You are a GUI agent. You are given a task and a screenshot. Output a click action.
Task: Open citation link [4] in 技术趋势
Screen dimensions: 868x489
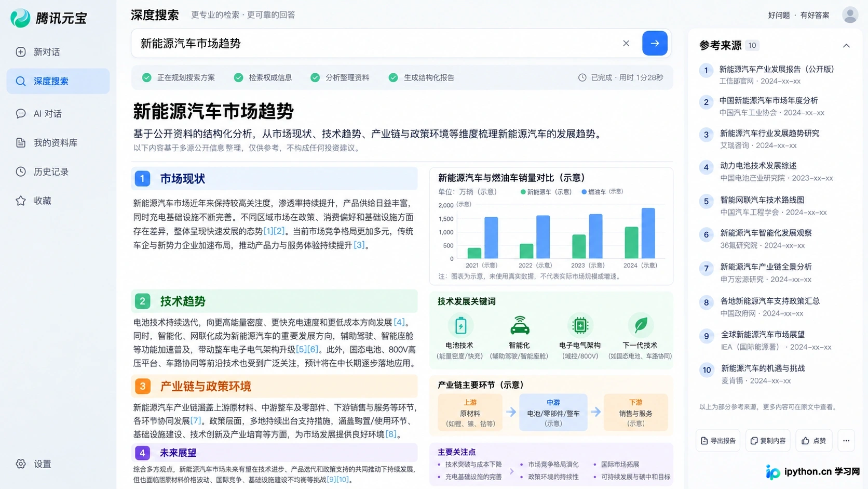pos(399,322)
